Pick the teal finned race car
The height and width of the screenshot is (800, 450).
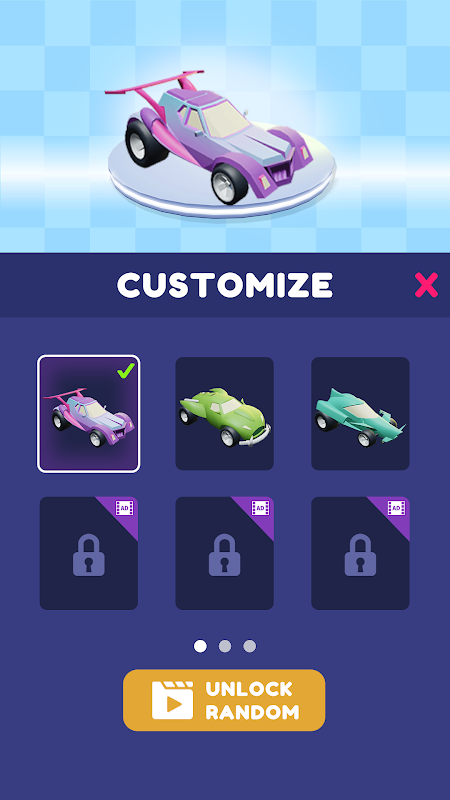pyautogui.click(x=360, y=414)
